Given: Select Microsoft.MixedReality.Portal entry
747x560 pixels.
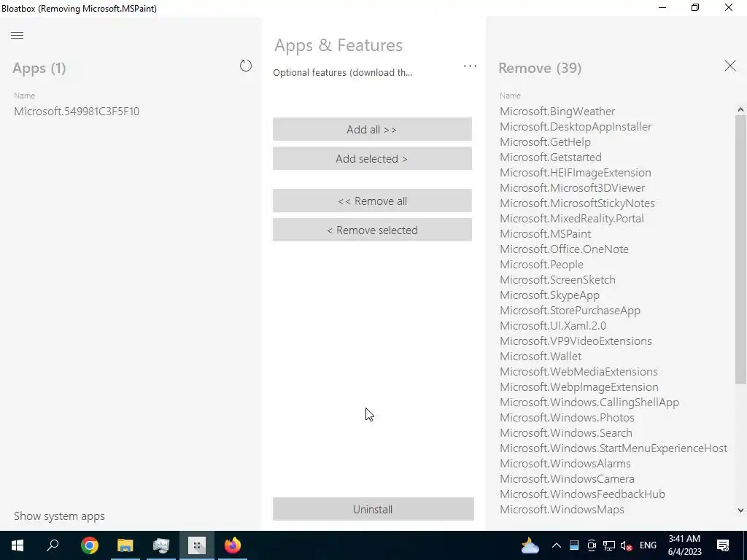Looking at the screenshot, I should pos(572,219).
